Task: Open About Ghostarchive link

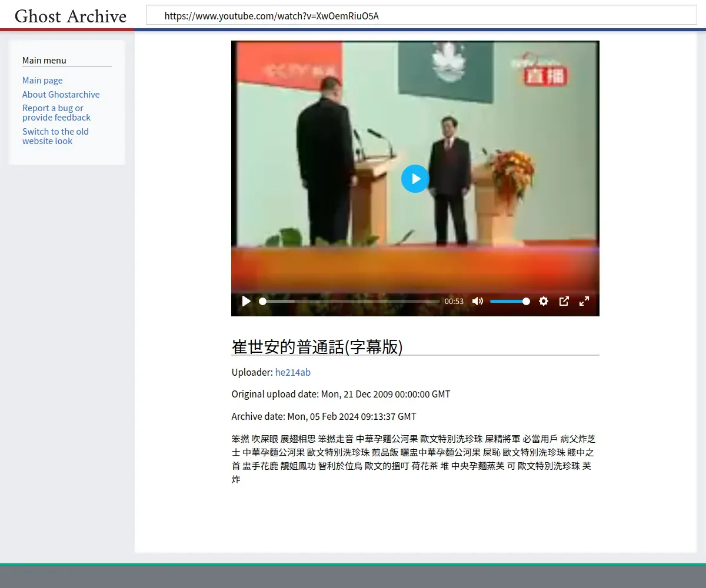Action: click(x=61, y=95)
